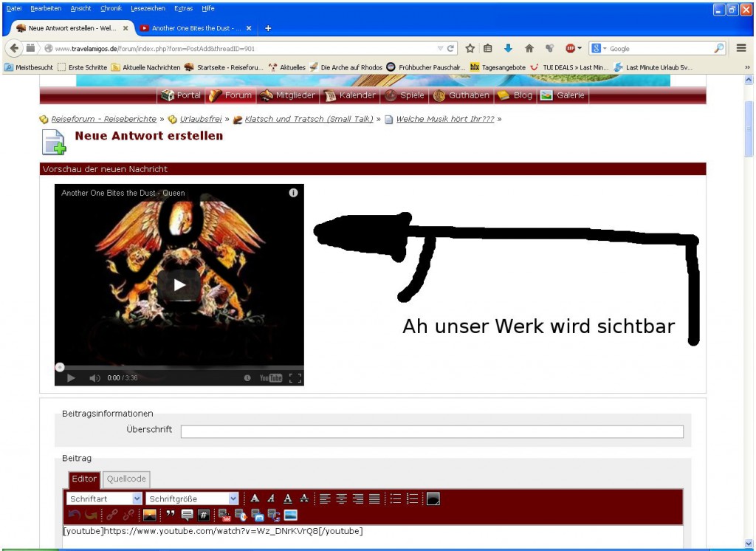The width and height of the screenshot is (756, 551).
Task: Click the info icon on the video
Action: [293, 193]
